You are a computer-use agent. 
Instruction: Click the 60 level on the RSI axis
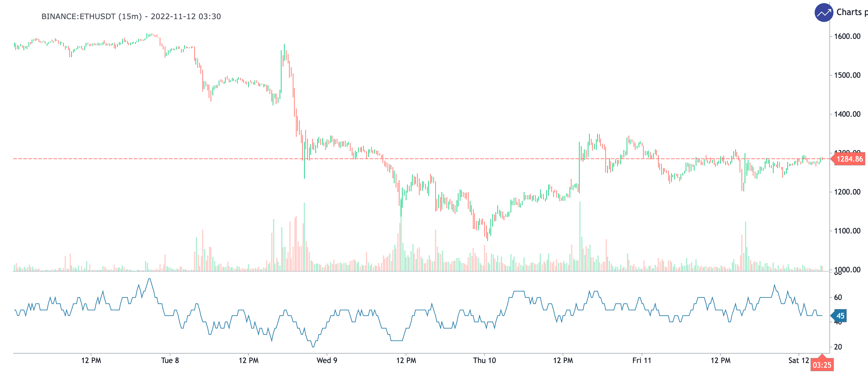pos(838,297)
